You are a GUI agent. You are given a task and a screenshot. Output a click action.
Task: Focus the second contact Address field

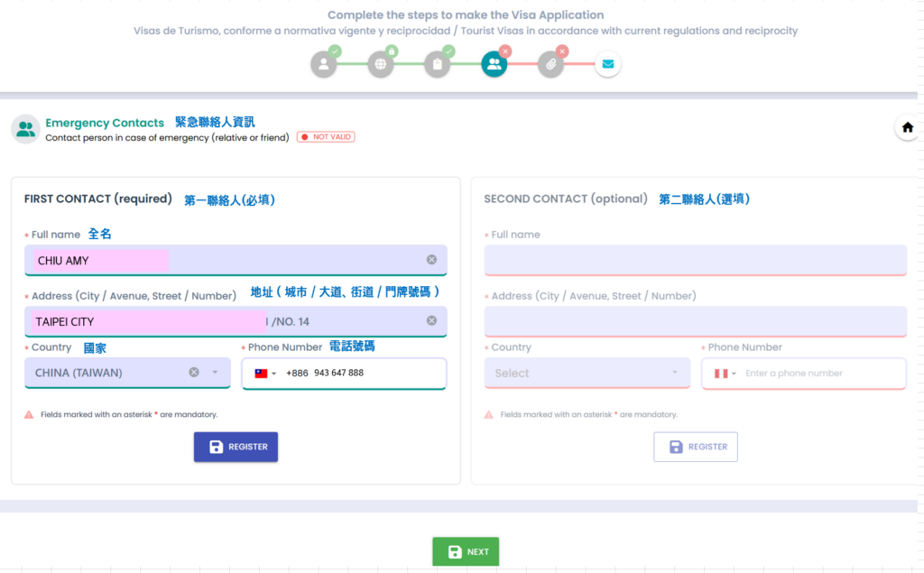click(695, 321)
